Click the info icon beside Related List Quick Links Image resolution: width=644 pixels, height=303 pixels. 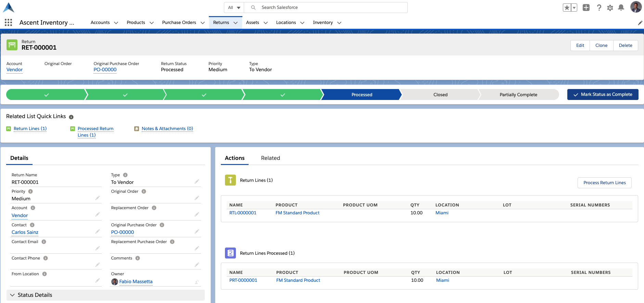(71, 117)
